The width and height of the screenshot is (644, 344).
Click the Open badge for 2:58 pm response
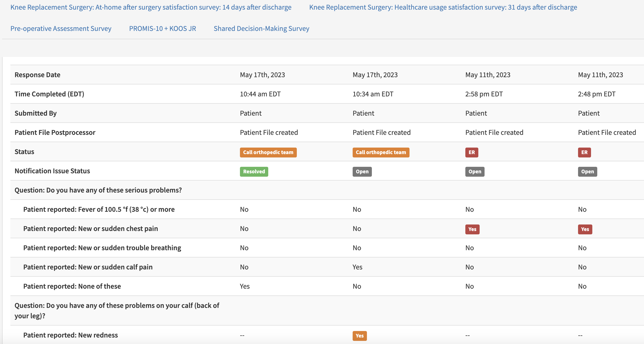475,171
